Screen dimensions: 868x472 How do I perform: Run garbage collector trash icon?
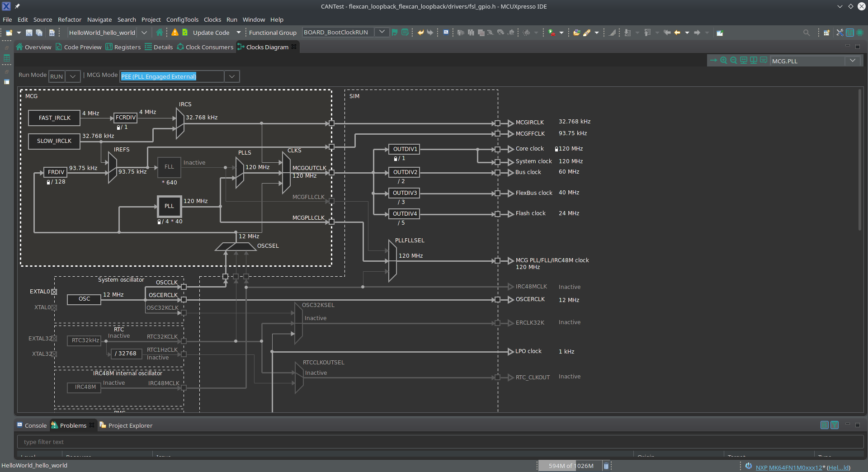606,466
